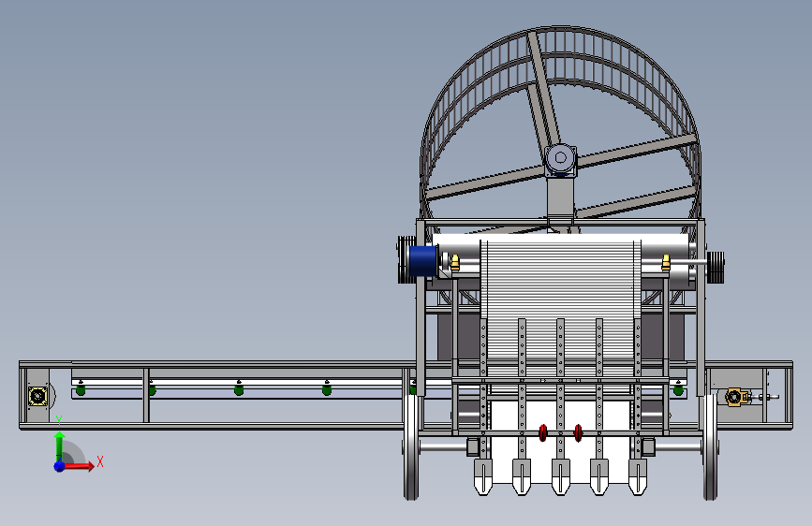The width and height of the screenshot is (812, 526).
Task: Select the center hub of the large reel
Action: point(560,158)
